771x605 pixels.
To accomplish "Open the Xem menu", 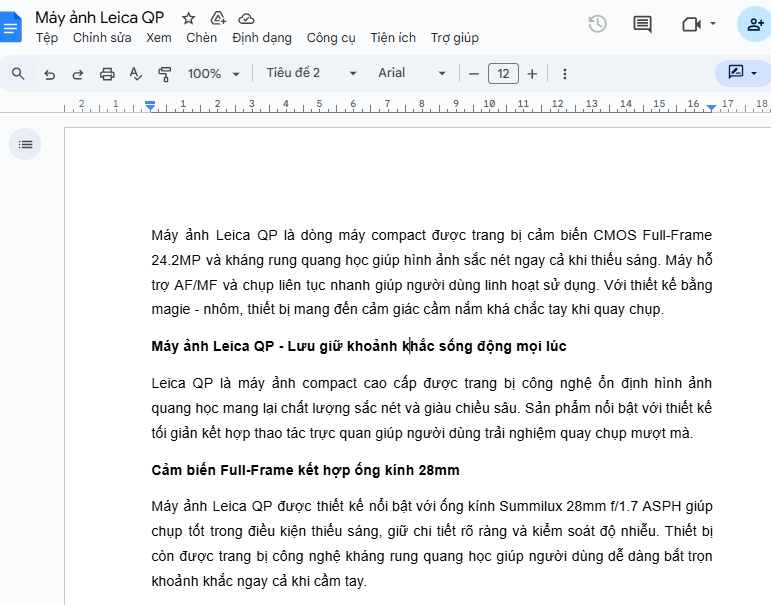I will coord(158,38).
